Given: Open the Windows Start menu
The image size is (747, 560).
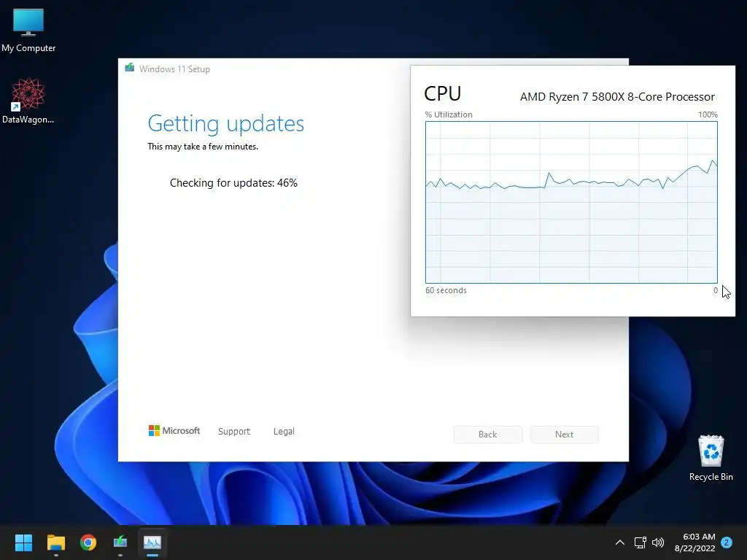Looking at the screenshot, I should pyautogui.click(x=23, y=542).
